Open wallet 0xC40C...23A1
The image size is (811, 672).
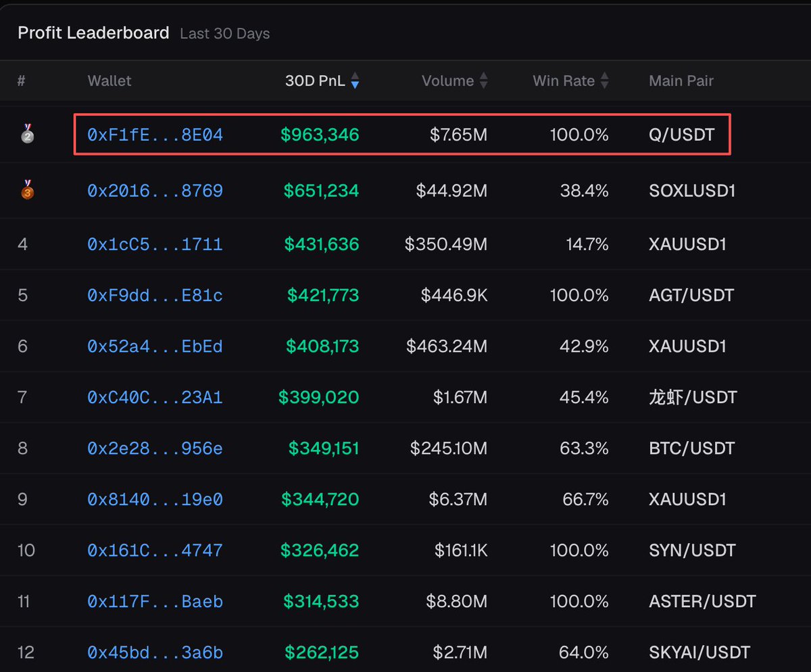155,397
